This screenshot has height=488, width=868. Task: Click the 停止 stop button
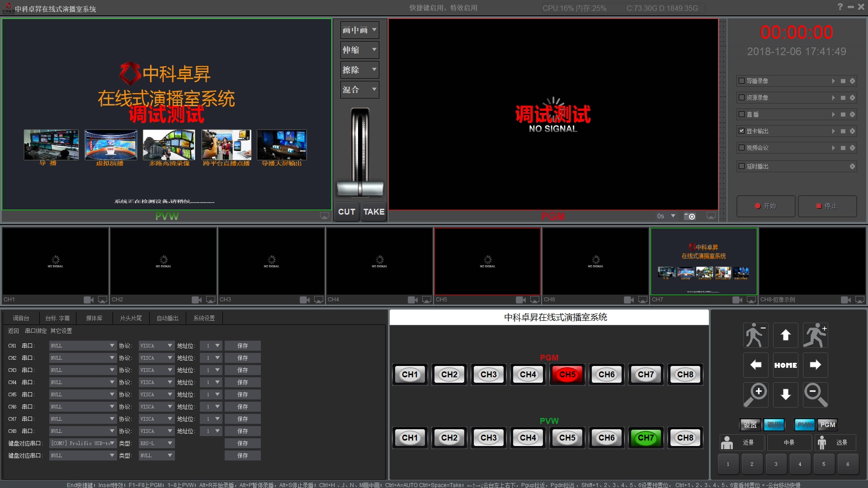pyautogui.click(x=827, y=206)
